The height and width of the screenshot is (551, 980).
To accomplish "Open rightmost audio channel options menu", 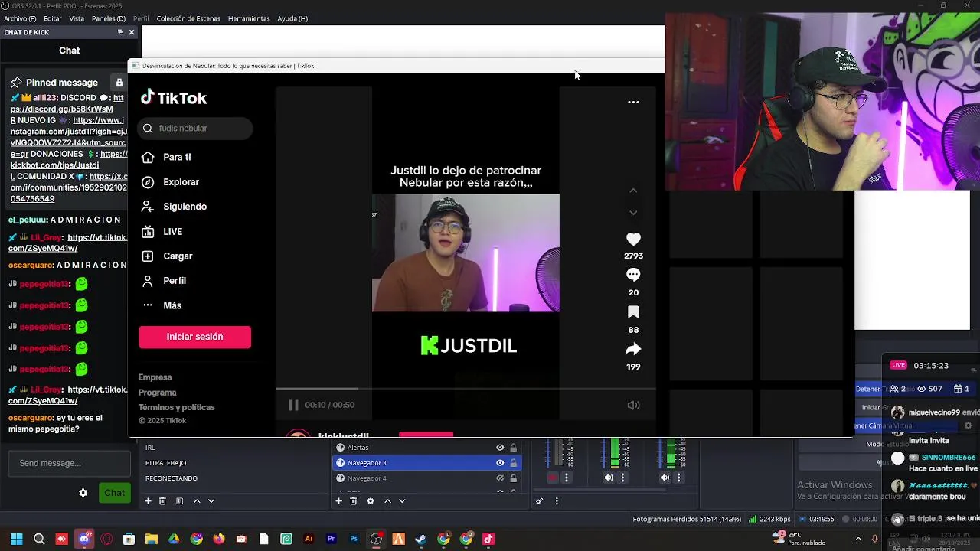I will pyautogui.click(x=679, y=478).
